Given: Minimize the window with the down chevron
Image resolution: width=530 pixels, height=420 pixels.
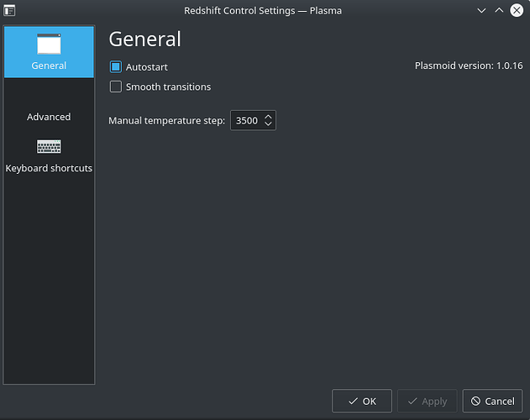Looking at the screenshot, I should pyautogui.click(x=481, y=11).
